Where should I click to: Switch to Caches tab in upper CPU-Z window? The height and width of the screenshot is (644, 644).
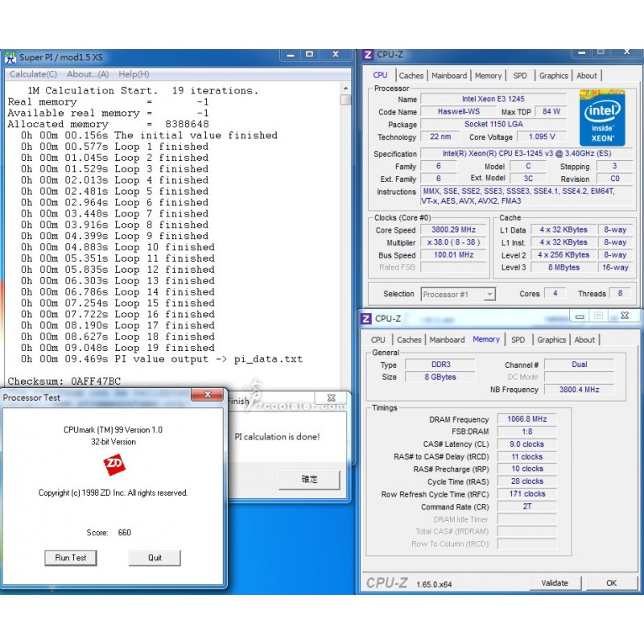click(x=411, y=76)
